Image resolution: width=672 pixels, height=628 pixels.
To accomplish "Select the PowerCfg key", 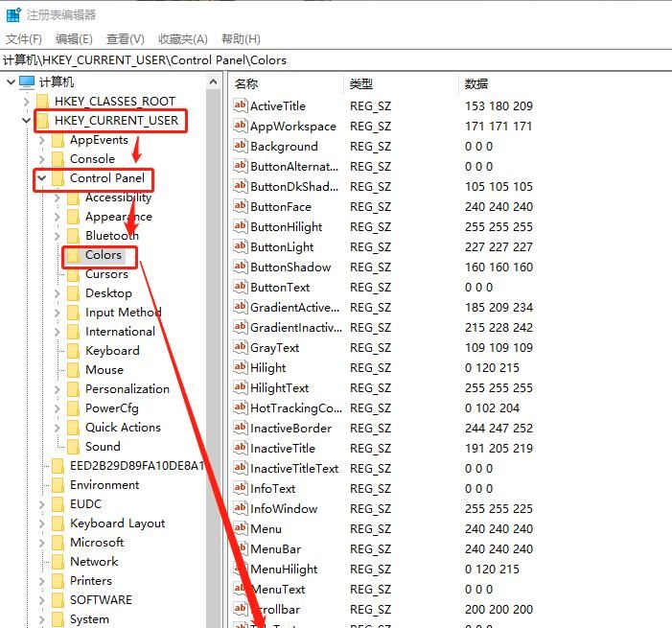I will 112,408.
